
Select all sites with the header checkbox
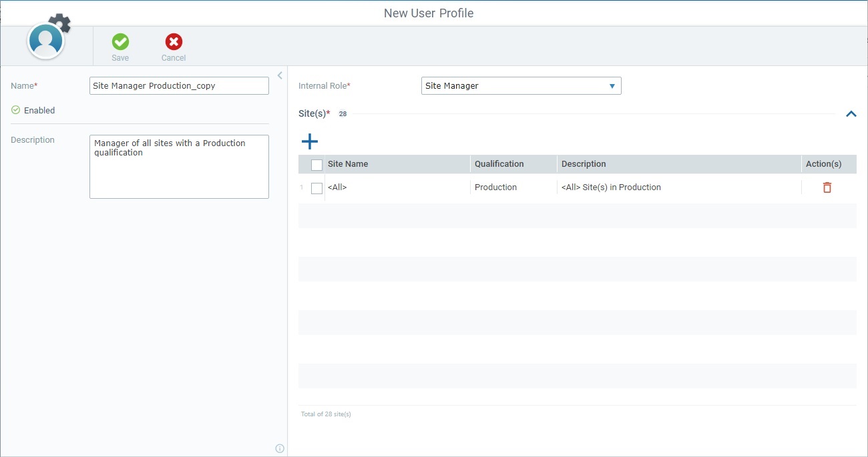[x=316, y=163]
